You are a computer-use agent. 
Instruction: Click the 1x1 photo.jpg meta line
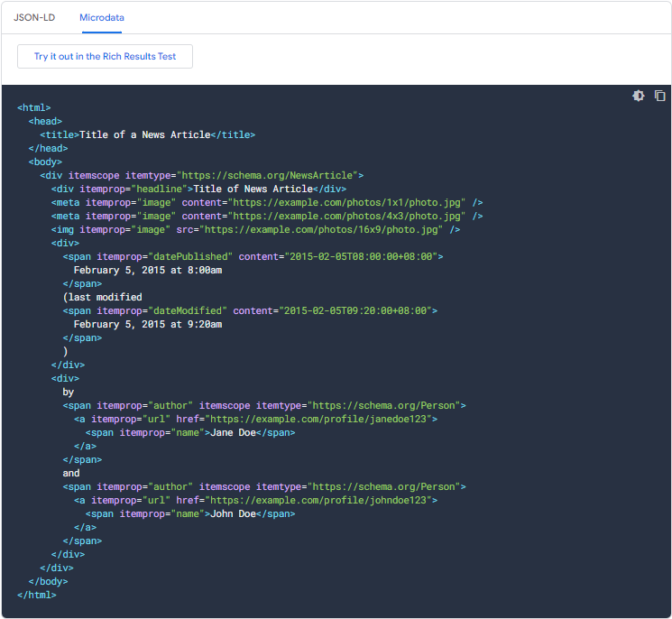(267, 202)
